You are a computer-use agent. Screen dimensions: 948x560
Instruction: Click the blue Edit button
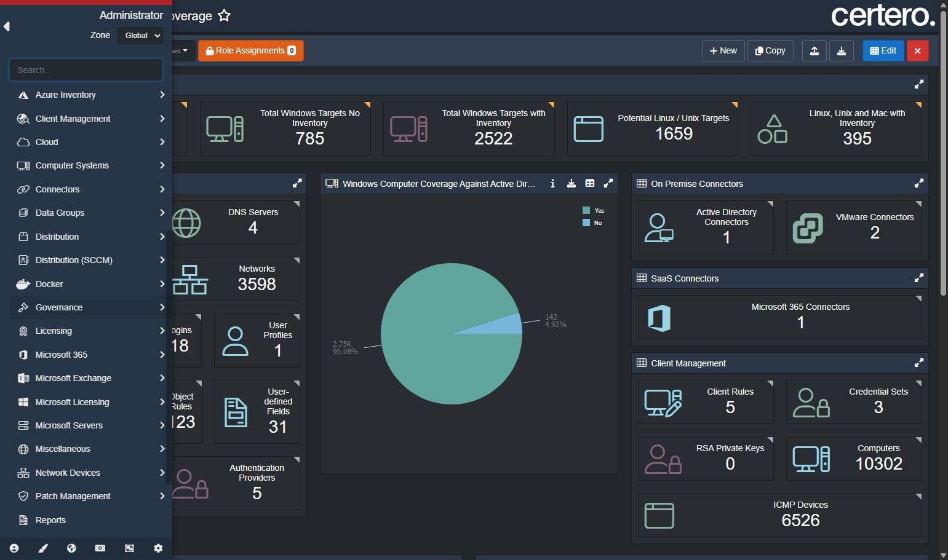[883, 51]
